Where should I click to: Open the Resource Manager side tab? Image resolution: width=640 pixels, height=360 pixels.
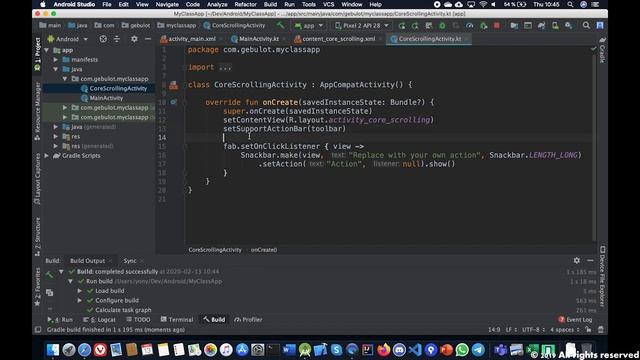click(x=38, y=111)
